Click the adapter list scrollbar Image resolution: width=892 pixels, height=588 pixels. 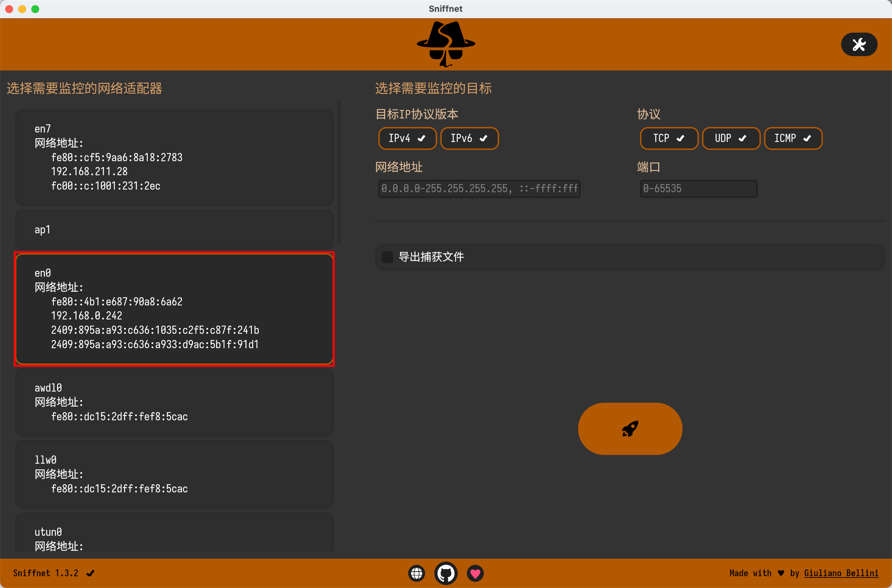339,172
